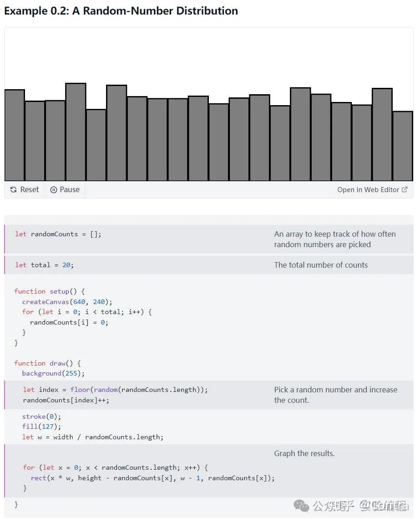Click the 'fill(127);' code line
Viewport: 420px width, 523px height.
tap(41, 427)
